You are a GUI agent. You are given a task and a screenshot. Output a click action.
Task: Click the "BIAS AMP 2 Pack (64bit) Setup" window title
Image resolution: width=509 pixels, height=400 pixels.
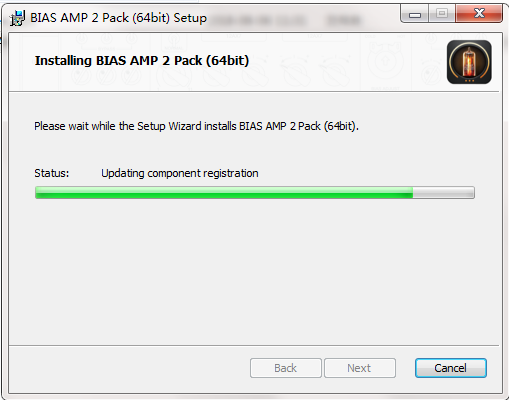[118, 18]
